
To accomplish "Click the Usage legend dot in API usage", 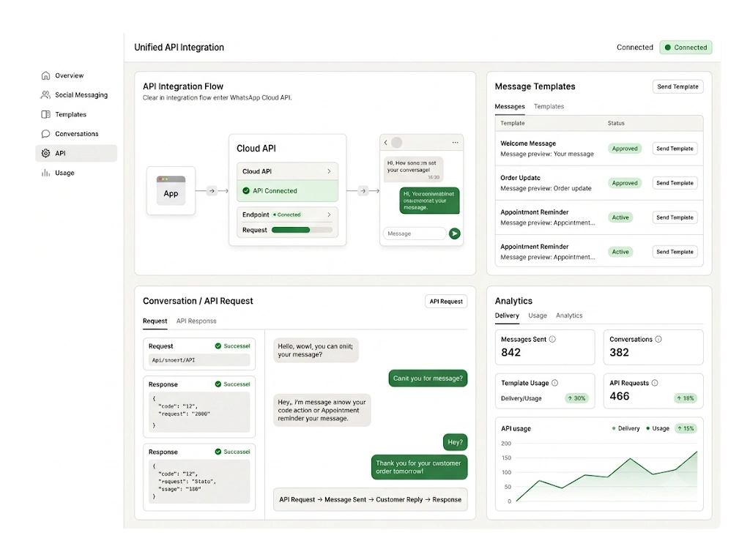I will (x=648, y=428).
